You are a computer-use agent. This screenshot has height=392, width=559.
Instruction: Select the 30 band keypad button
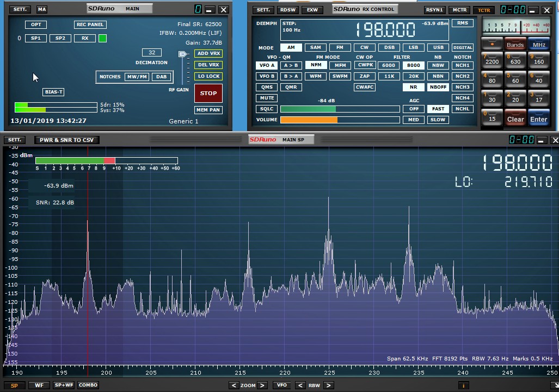[x=492, y=98]
